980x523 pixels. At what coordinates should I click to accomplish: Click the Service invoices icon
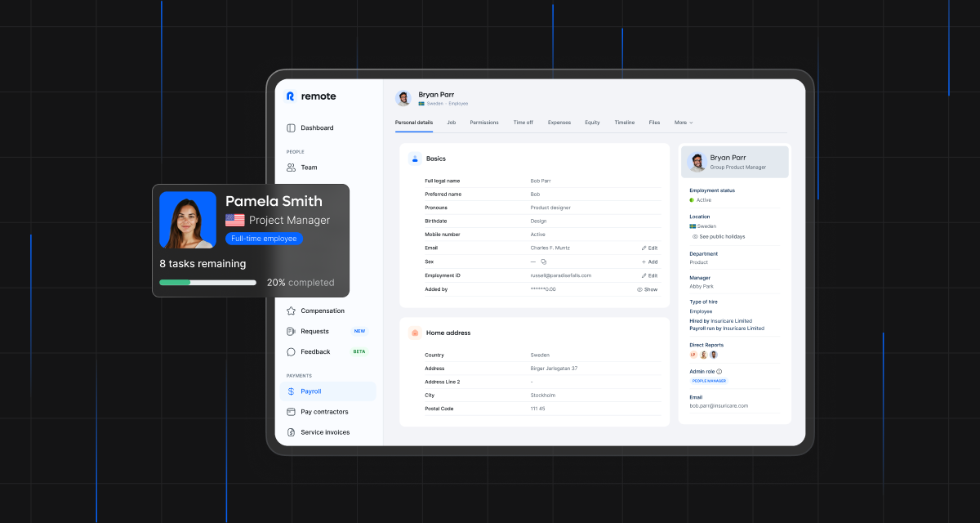291,432
